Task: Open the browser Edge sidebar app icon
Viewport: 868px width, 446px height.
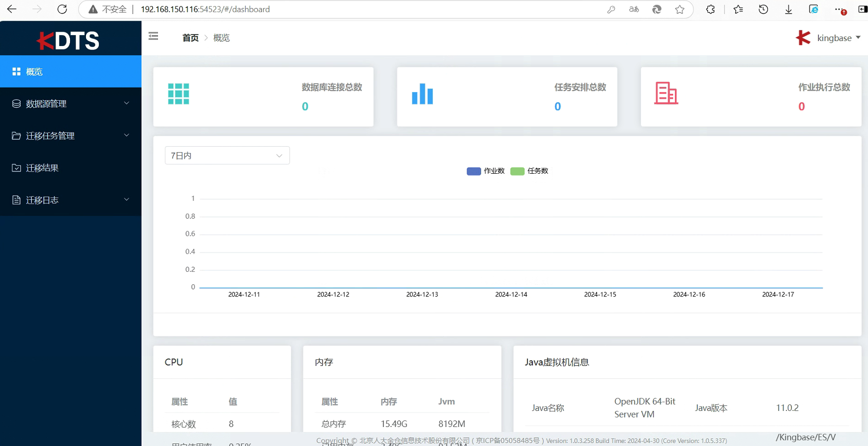Action: 813,10
